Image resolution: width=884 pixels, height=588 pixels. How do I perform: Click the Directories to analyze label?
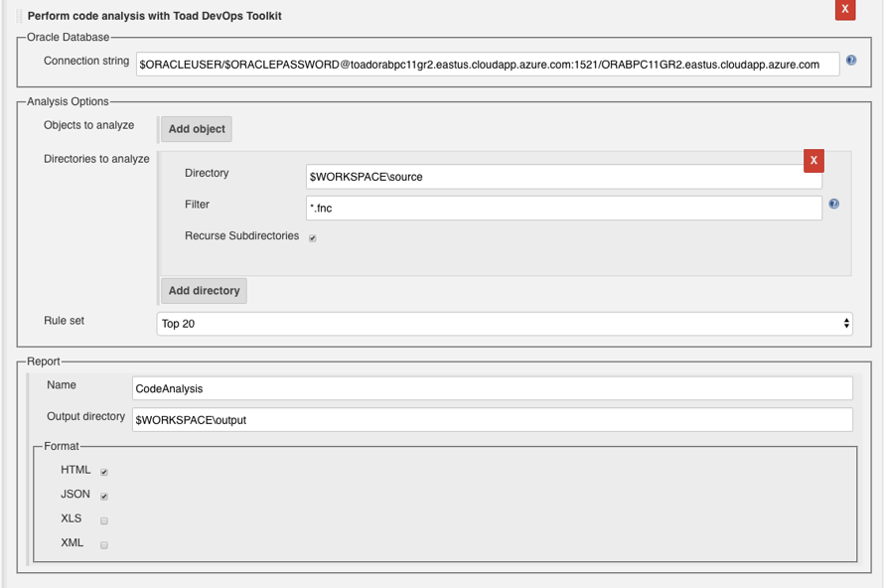[x=96, y=159]
